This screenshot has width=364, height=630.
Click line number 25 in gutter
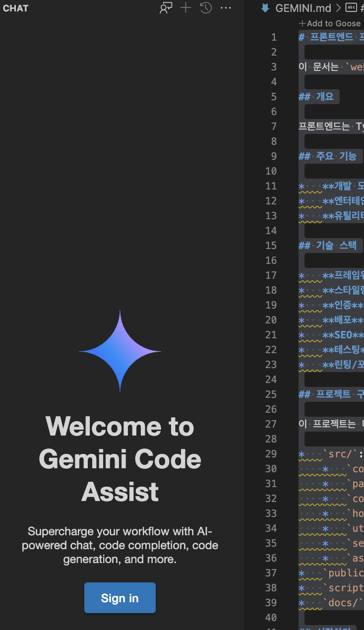point(271,394)
